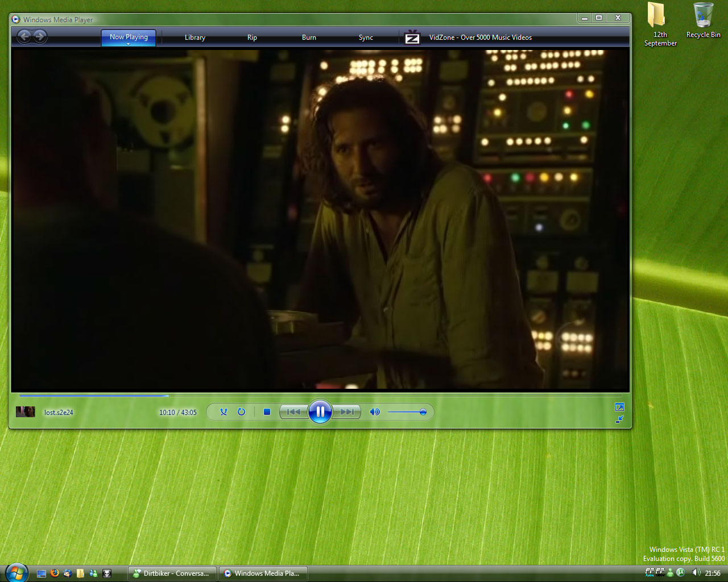728x582 pixels.
Task: Toggle repeat mode
Action: 241,412
